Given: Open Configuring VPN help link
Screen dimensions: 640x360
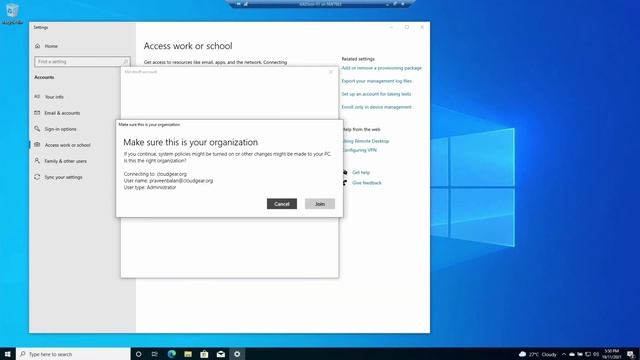Looking at the screenshot, I should point(360,150).
